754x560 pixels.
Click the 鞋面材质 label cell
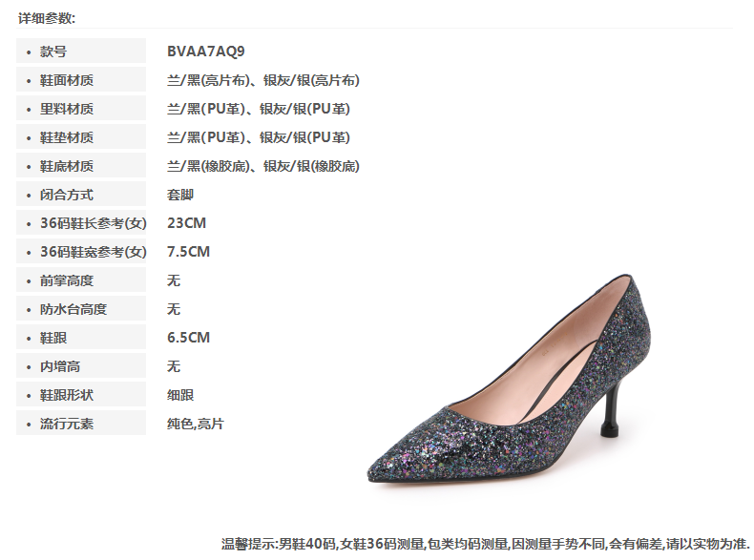point(81,80)
